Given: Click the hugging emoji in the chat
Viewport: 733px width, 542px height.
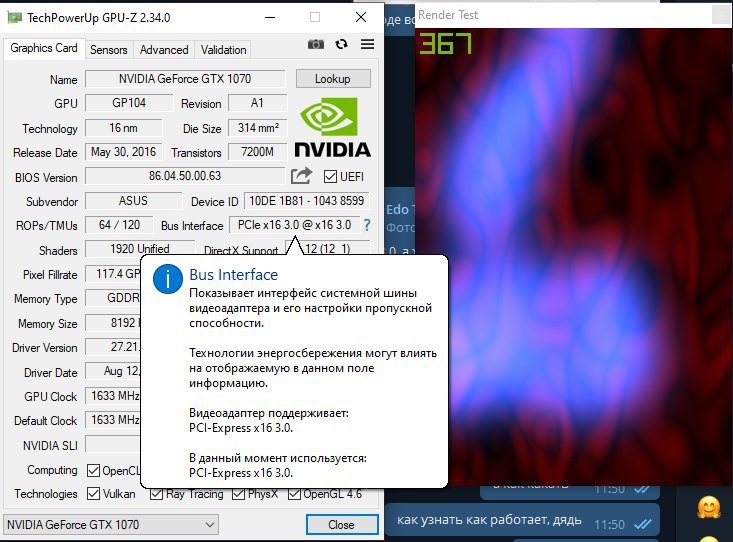Looking at the screenshot, I should (709, 508).
